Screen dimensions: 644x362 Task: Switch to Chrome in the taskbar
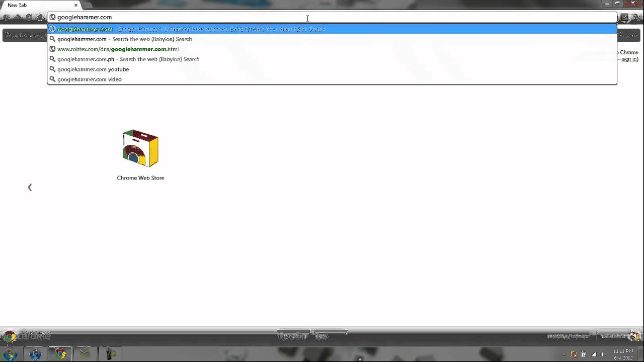point(60,354)
